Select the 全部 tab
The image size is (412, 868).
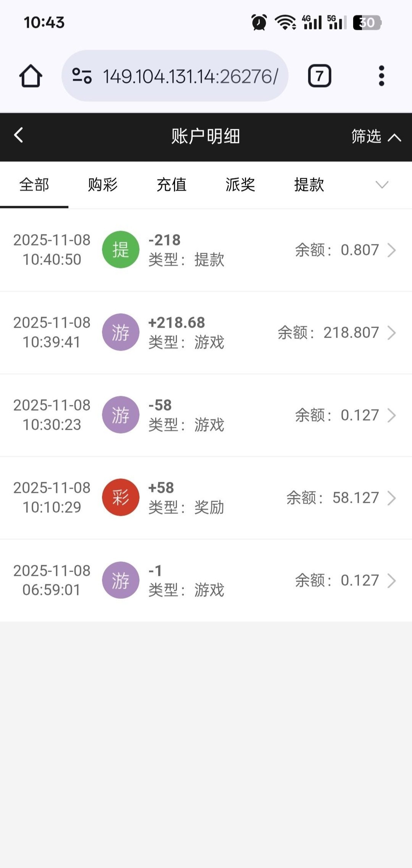tap(34, 185)
